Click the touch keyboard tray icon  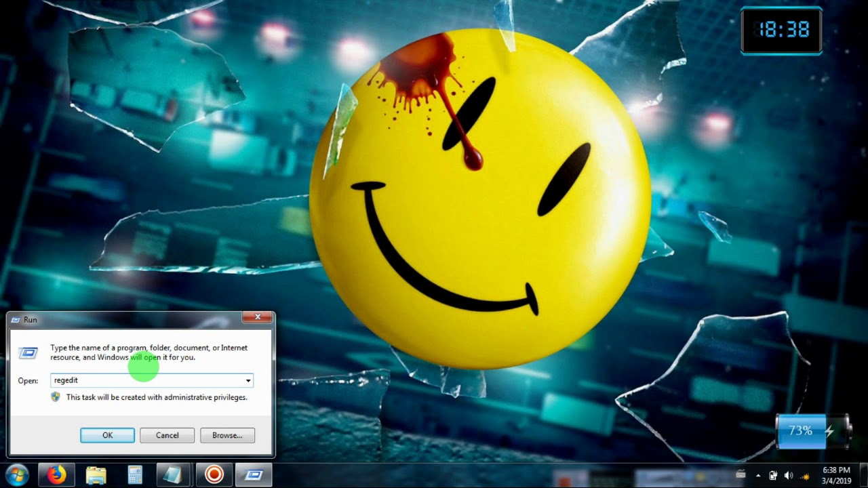(741, 475)
